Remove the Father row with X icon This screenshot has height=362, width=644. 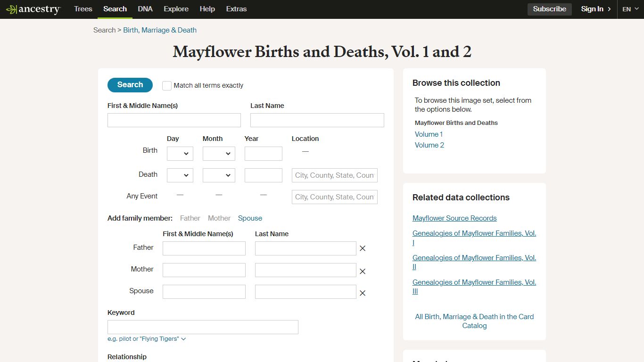coord(363,248)
